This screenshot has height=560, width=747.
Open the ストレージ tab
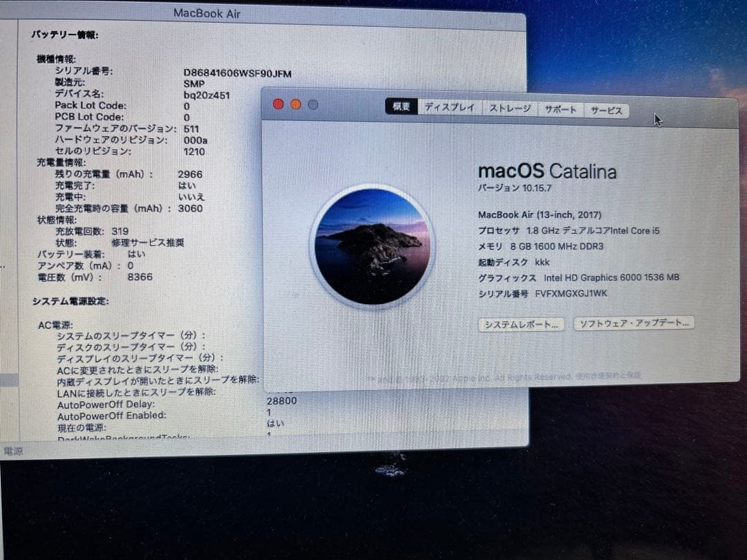pos(510,108)
